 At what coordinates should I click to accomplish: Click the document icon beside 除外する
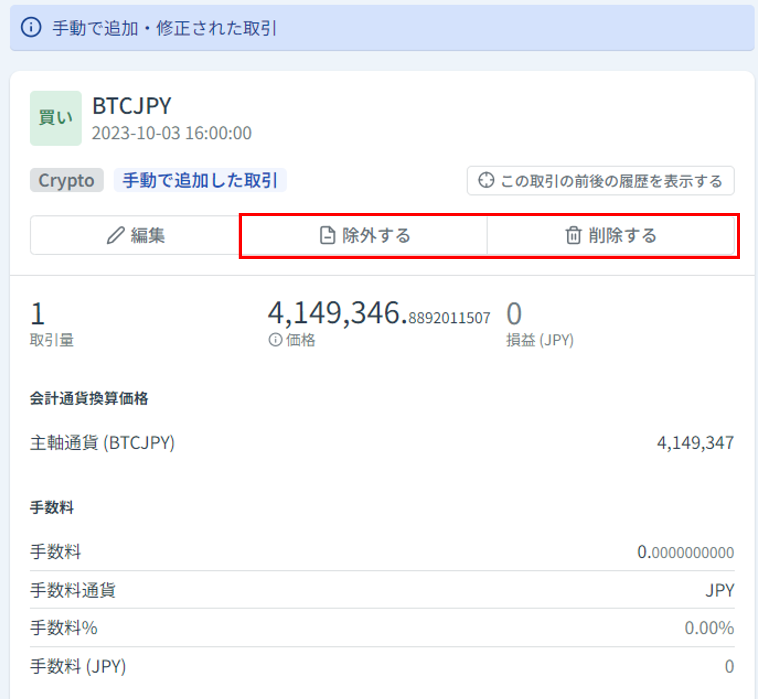coord(327,235)
